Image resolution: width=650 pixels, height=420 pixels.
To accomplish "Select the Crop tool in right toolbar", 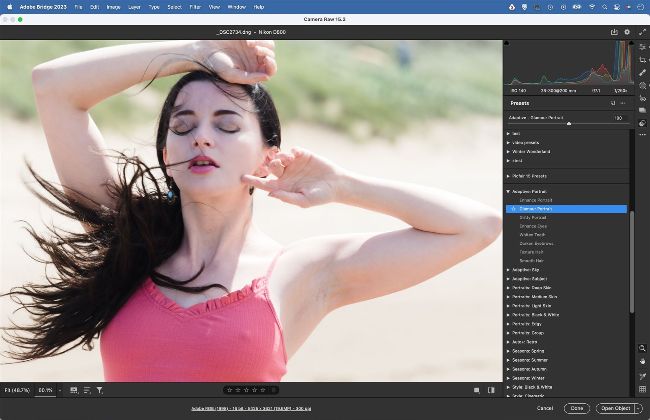I will pos(642,59).
